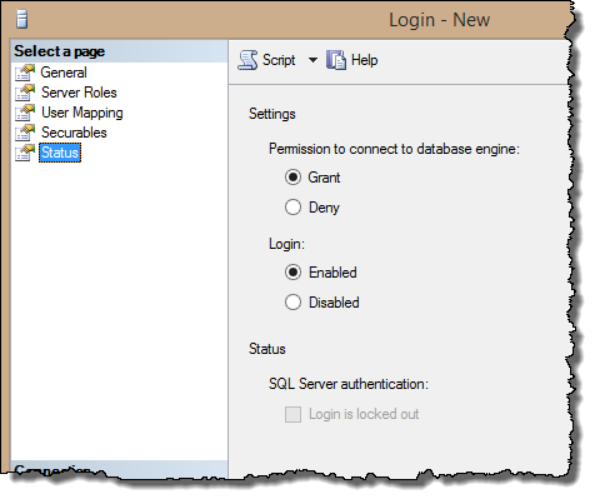Screen dimensions: 595x499
Task: Click the Help document icon
Action: pyautogui.click(x=336, y=60)
